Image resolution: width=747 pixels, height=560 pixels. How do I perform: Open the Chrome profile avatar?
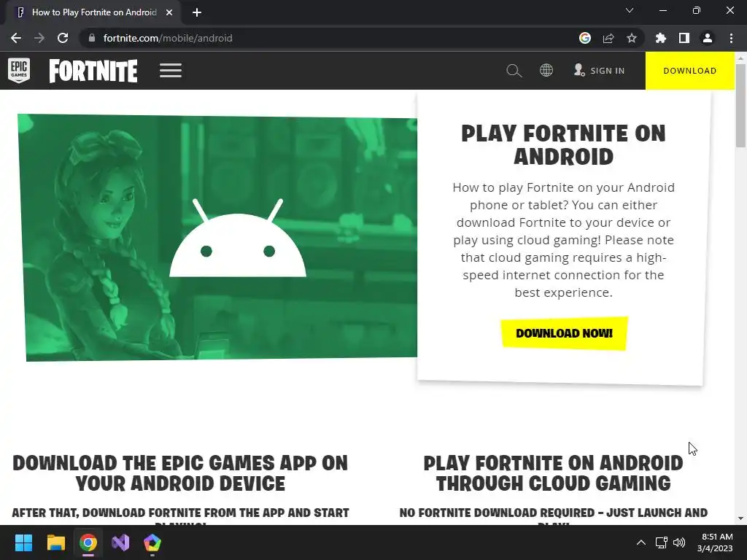[708, 38]
